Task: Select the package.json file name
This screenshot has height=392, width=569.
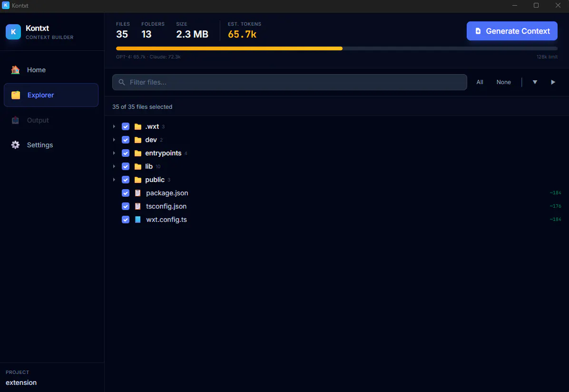Action: (x=167, y=193)
